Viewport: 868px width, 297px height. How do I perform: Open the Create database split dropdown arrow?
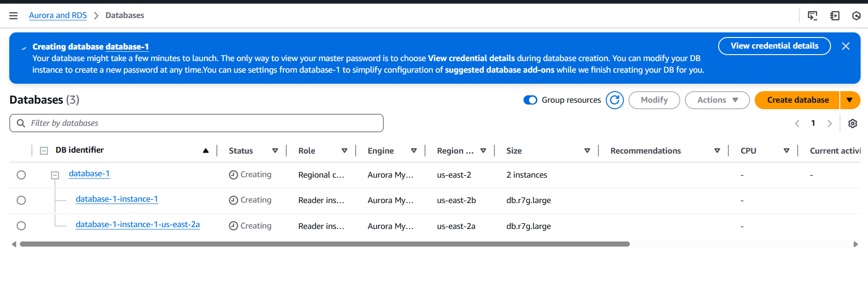[x=850, y=100]
